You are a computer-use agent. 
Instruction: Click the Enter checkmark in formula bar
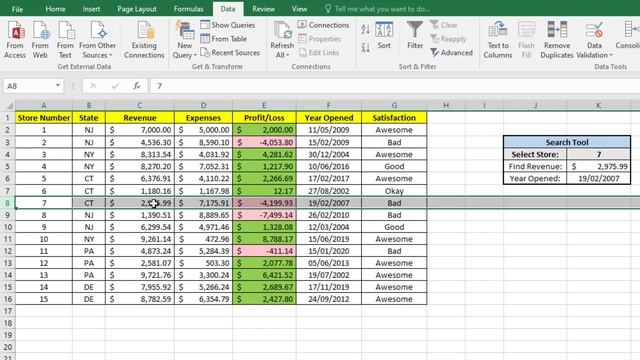coord(115,86)
